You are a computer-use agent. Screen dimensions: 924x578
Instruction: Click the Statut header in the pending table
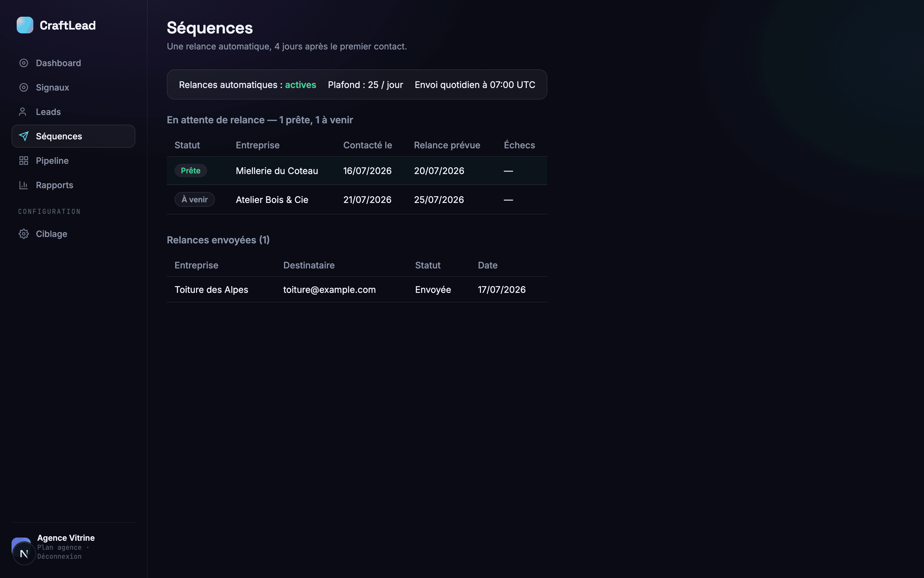187,145
